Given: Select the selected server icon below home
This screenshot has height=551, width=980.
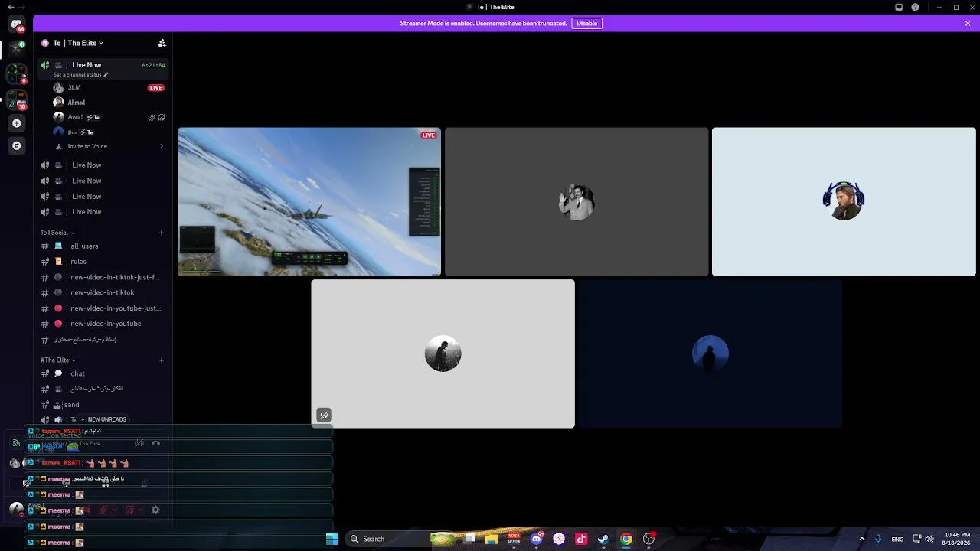Looking at the screenshot, I should (16, 48).
